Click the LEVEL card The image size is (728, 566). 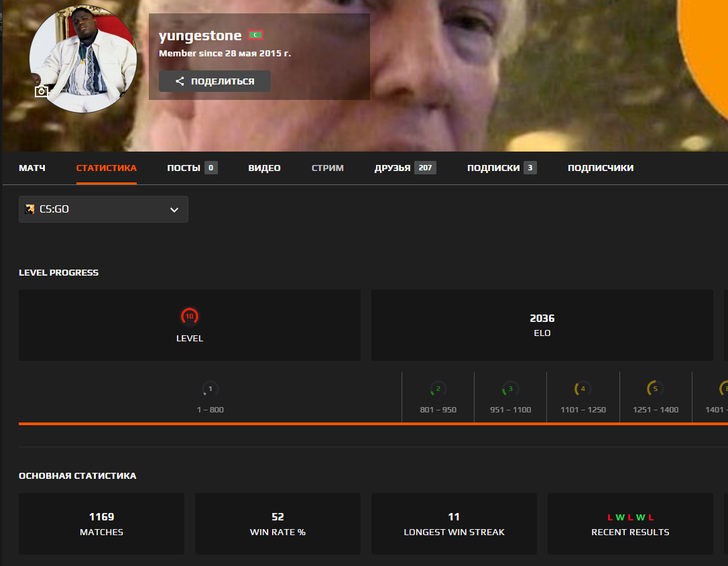[190, 325]
